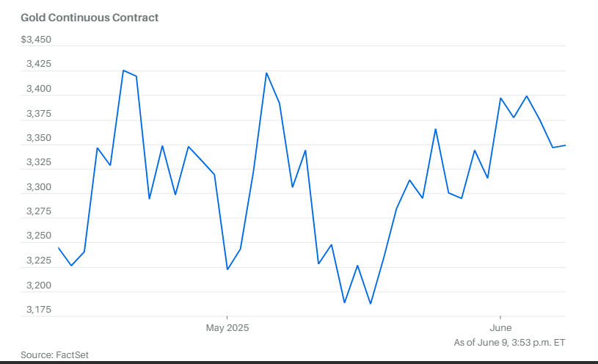Click the Source: FactSet text
The image size is (598, 364).
54,355
